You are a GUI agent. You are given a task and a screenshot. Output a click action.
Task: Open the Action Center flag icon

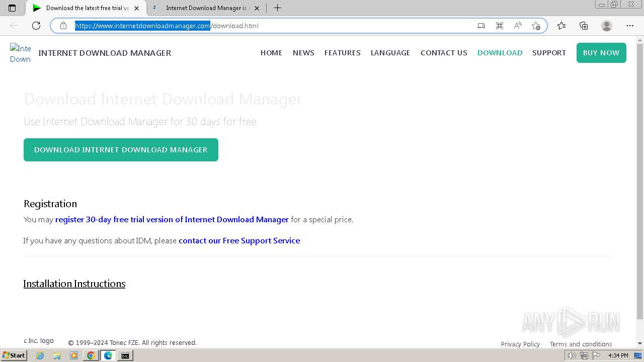click(x=596, y=355)
